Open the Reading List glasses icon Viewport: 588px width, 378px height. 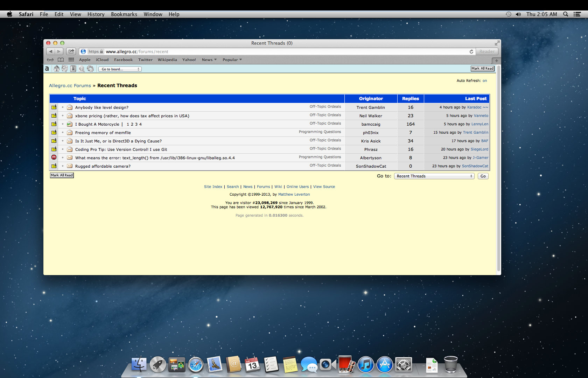[x=50, y=60]
